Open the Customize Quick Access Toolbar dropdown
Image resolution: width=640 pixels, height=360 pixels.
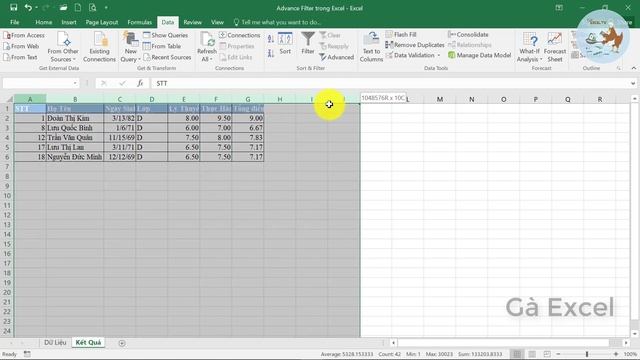pos(106,7)
